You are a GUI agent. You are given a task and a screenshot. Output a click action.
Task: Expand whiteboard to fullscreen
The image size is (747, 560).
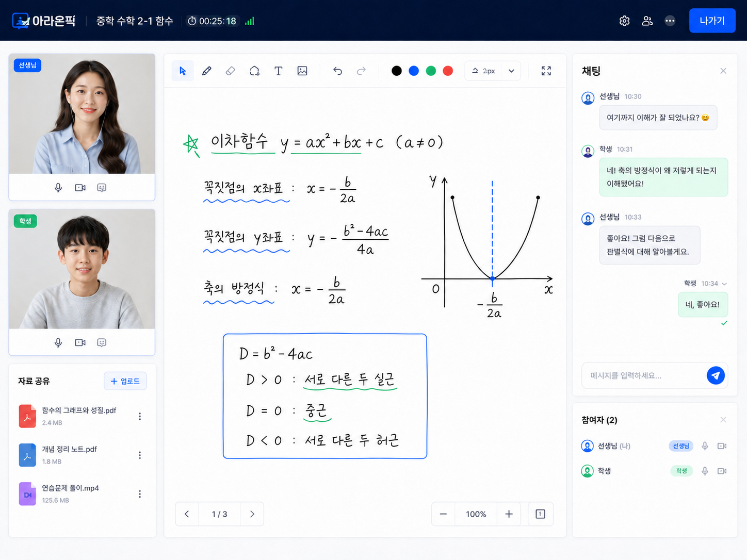click(546, 71)
